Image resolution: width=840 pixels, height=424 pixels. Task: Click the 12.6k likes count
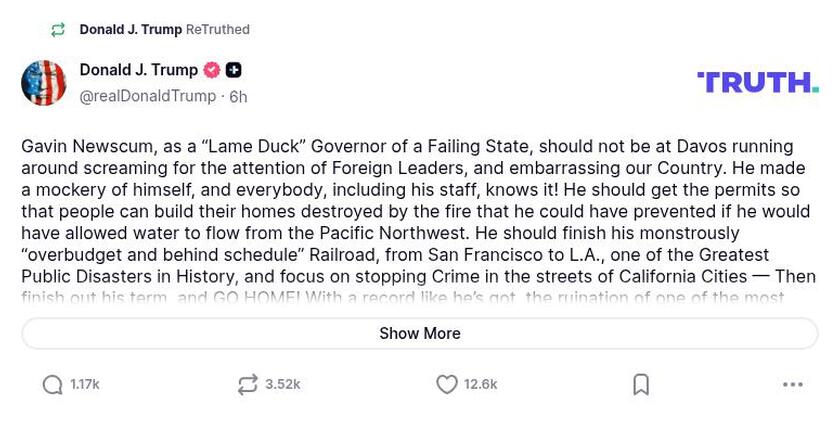click(480, 385)
